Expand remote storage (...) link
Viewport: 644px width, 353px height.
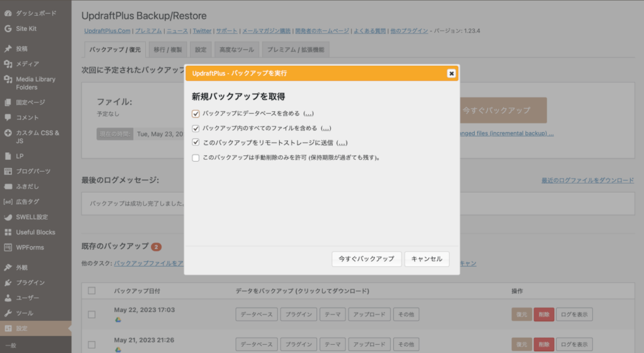(341, 143)
